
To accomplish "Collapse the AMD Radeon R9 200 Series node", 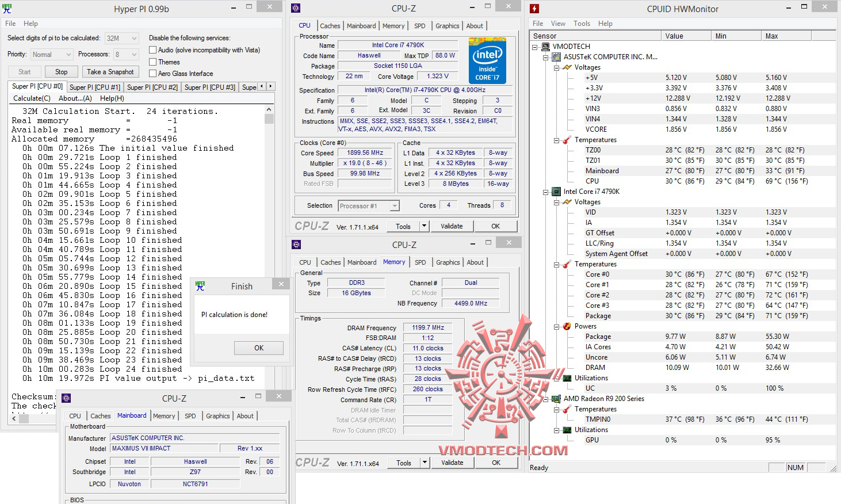I will pyautogui.click(x=545, y=399).
